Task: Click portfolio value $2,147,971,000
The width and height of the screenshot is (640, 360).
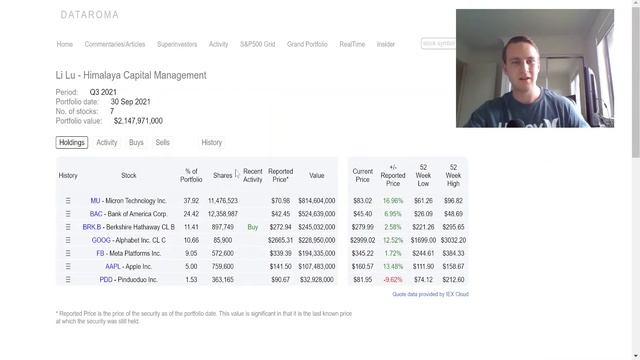Action: 138,121
